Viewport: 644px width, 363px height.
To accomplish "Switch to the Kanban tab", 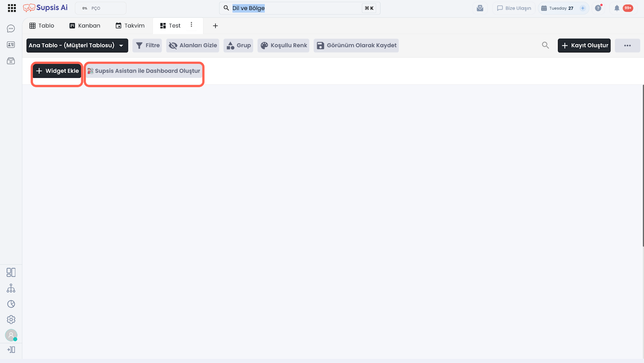I will [x=85, y=26].
